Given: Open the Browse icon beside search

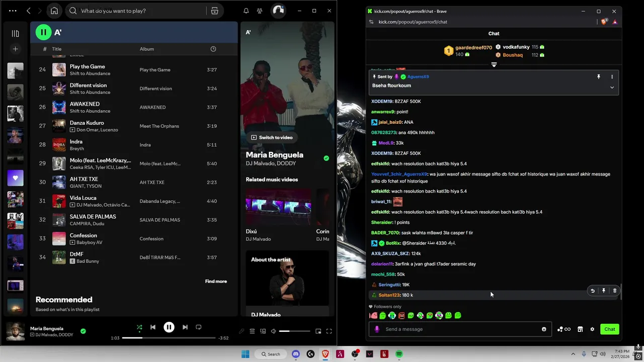Looking at the screenshot, I should point(214,11).
